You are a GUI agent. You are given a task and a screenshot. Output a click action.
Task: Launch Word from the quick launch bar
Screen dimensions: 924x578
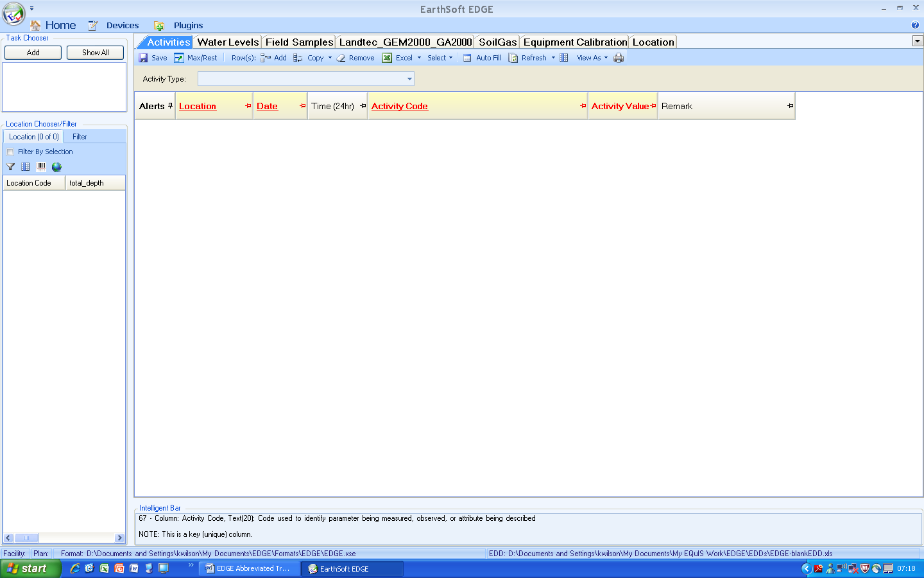pyautogui.click(x=134, y=568)
